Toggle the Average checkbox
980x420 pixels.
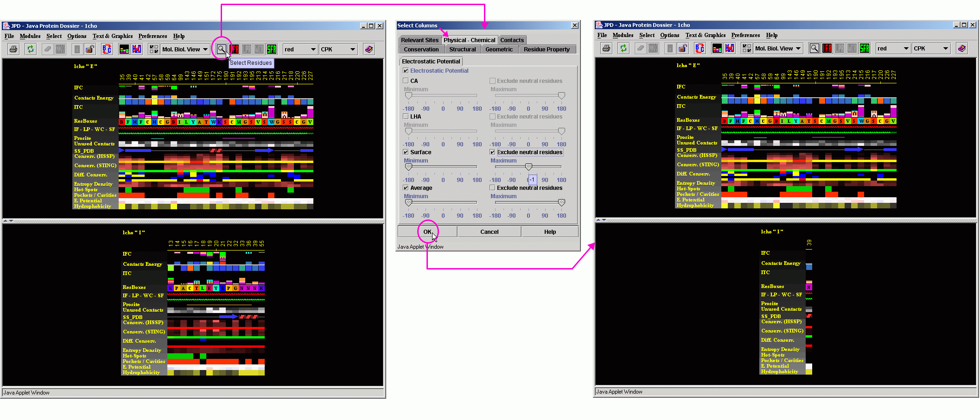[x=406, y=188]
